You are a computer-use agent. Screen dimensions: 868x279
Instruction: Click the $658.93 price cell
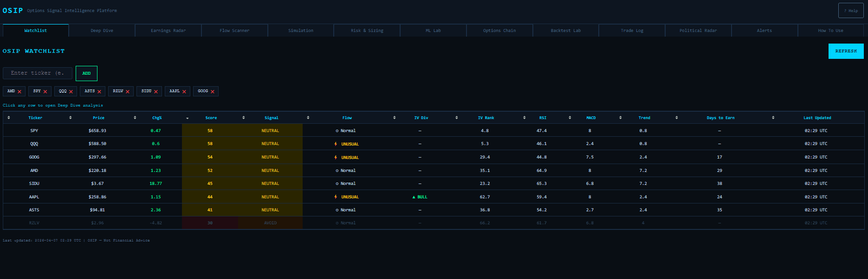(97, 131)
